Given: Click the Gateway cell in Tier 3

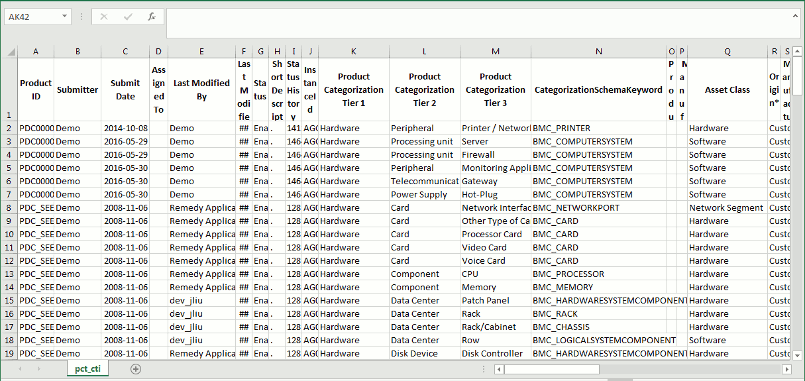Looking at the screenshot, I should pyautogui.click(x=496, y=181).
